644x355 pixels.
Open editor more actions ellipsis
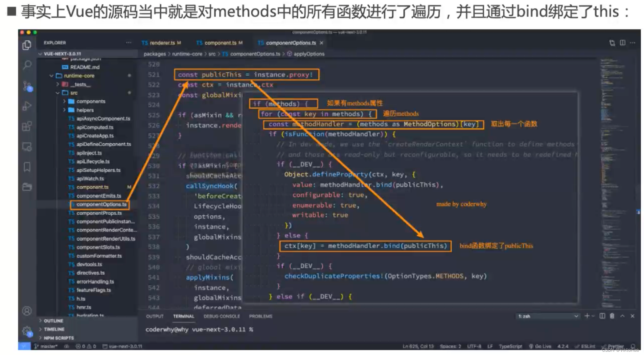point(633,43)
